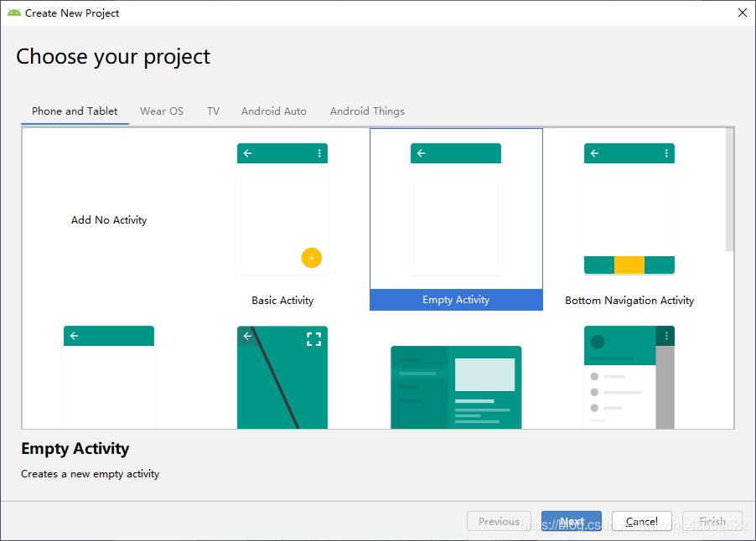Viewport: 756px width, 541px height.
Task: Select the fullscreen activity template thumbnail
Action: (x=282, y=377)
